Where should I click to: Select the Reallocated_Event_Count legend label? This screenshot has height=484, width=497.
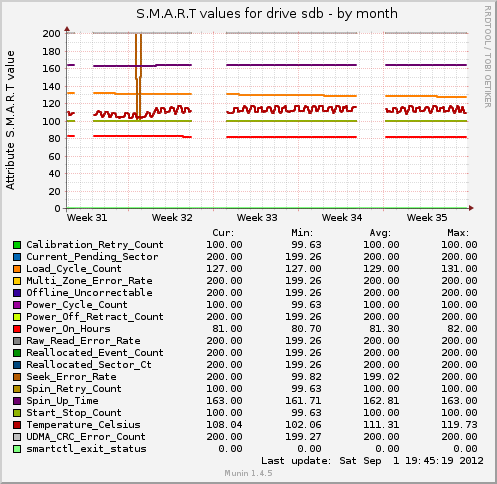pos(95,353)
